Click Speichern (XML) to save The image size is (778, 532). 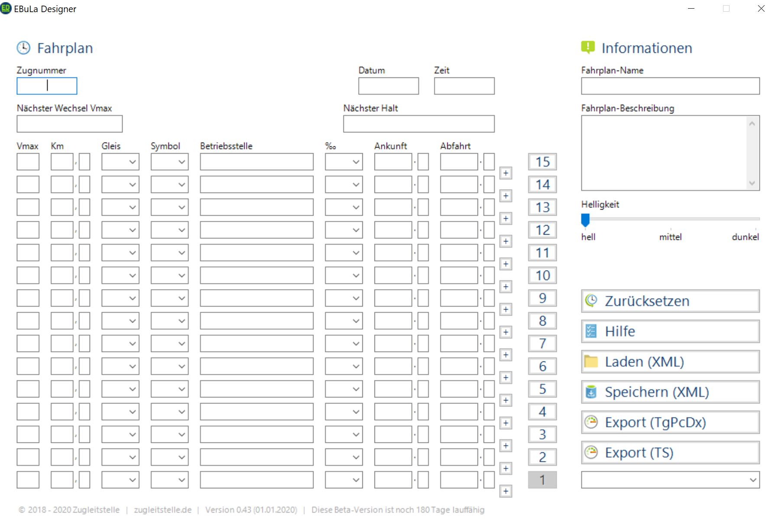click(x=670, y=392)
